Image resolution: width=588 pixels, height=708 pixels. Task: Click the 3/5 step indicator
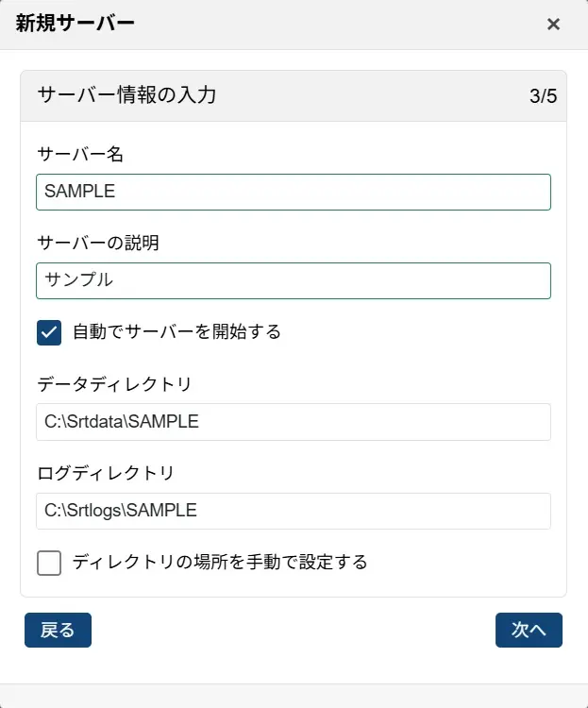click(x=543, y=96)
